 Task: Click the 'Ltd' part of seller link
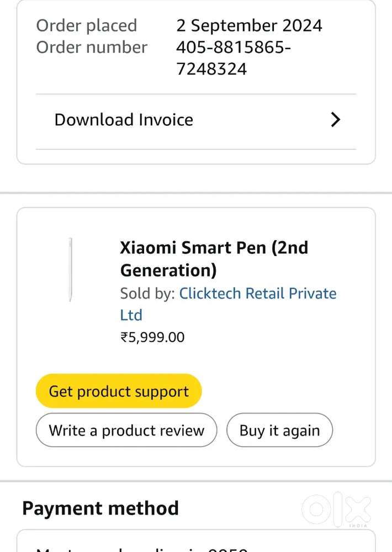click(131, 315)
